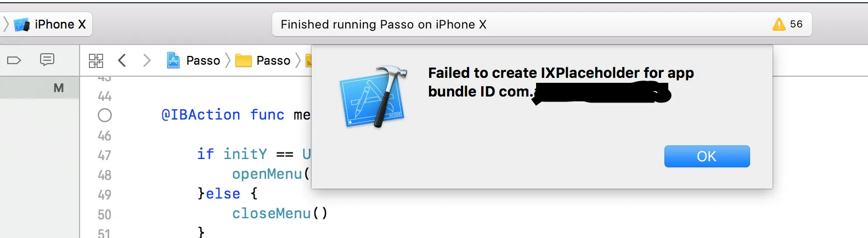
Task: Click the warning count 56
Action: (796, 24)
